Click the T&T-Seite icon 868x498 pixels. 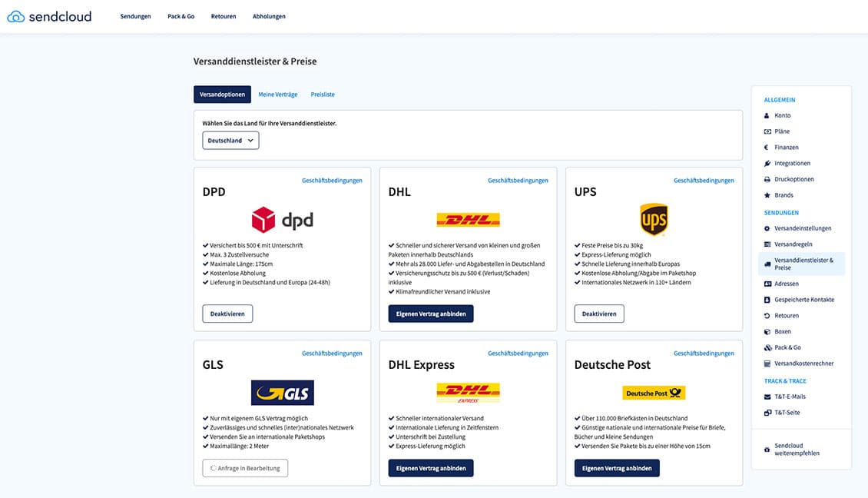[767, 413]
